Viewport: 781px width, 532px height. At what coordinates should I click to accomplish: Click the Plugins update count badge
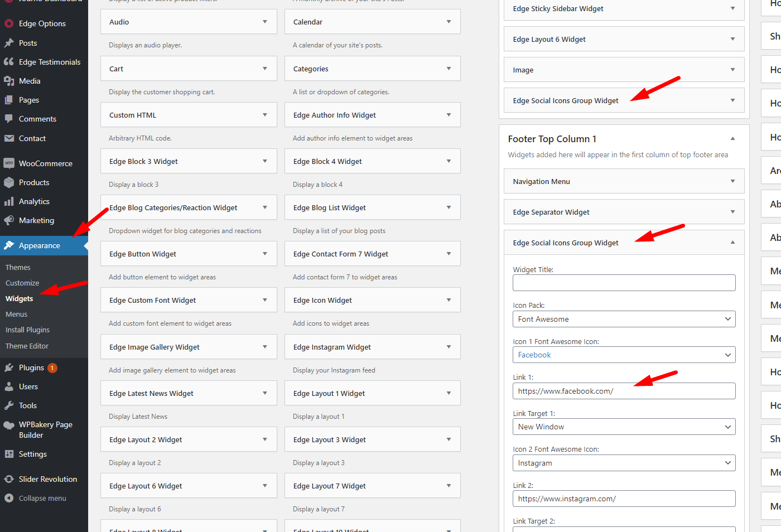click(x=52, y=368)
